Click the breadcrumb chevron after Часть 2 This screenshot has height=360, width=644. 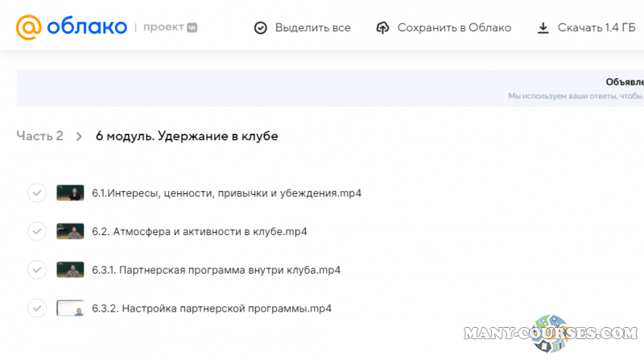click(79, 136)
